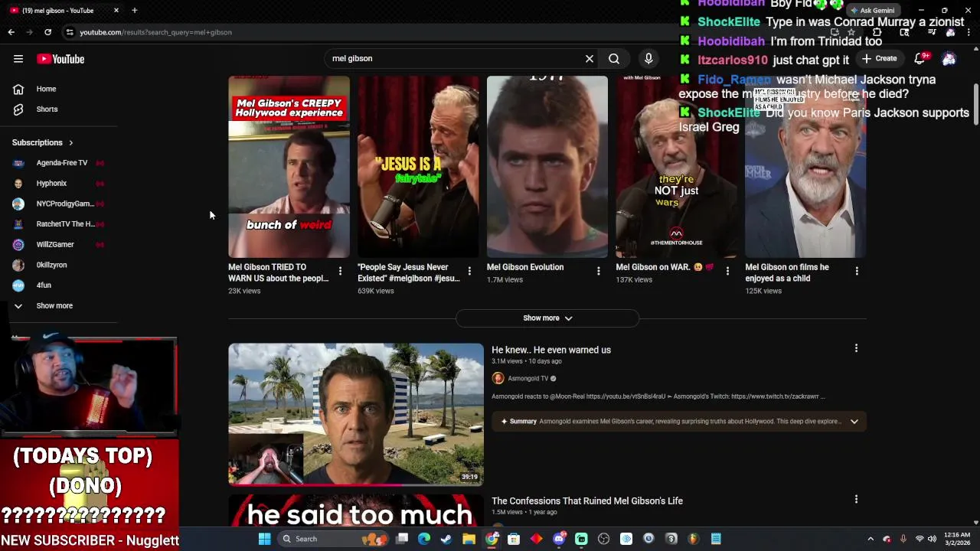Click the Asmongold TV channel avatar
Screen dimensions: 980x551
point(498,379)
